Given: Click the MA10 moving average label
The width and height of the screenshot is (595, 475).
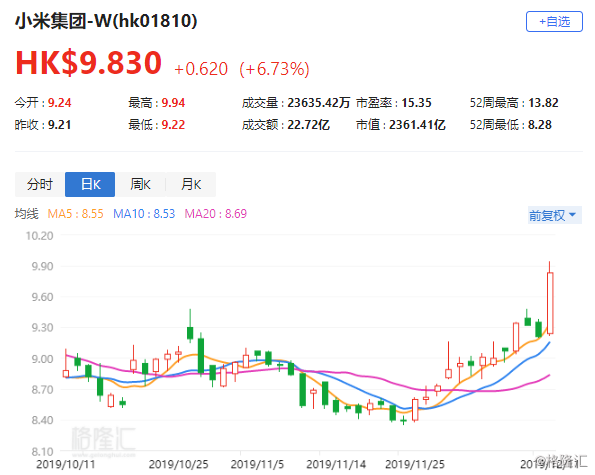Looking at the screenshot, I should [x=144, y=214].
